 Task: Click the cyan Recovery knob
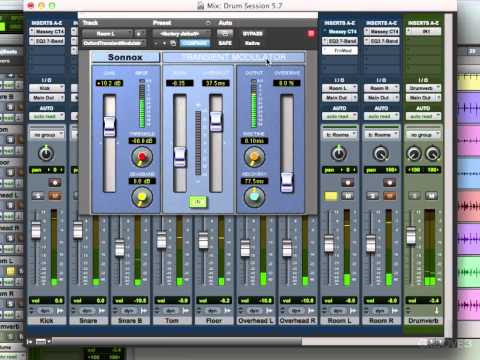pos(254,196)
